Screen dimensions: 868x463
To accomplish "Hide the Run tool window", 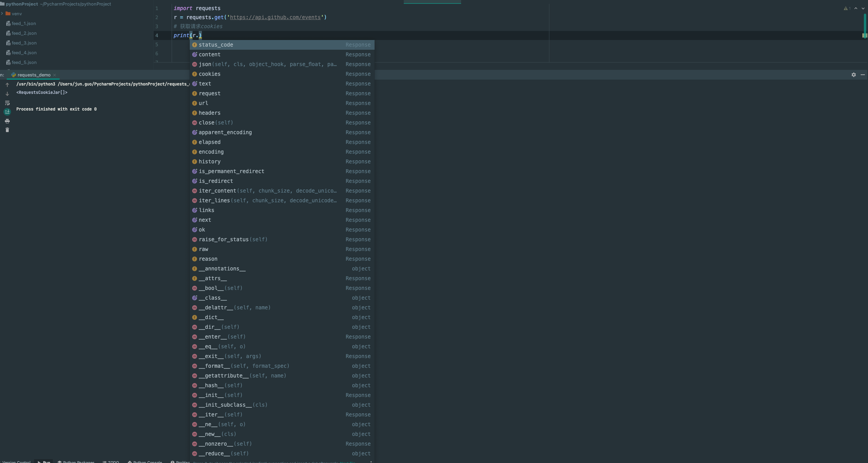I will 862,75.
